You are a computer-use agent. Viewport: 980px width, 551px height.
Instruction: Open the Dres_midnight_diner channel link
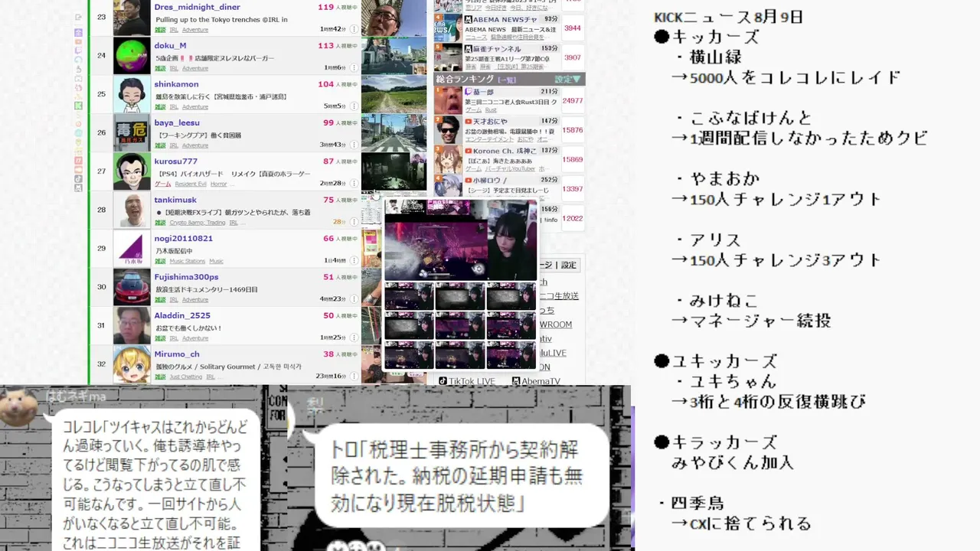(x=197, y=7)
